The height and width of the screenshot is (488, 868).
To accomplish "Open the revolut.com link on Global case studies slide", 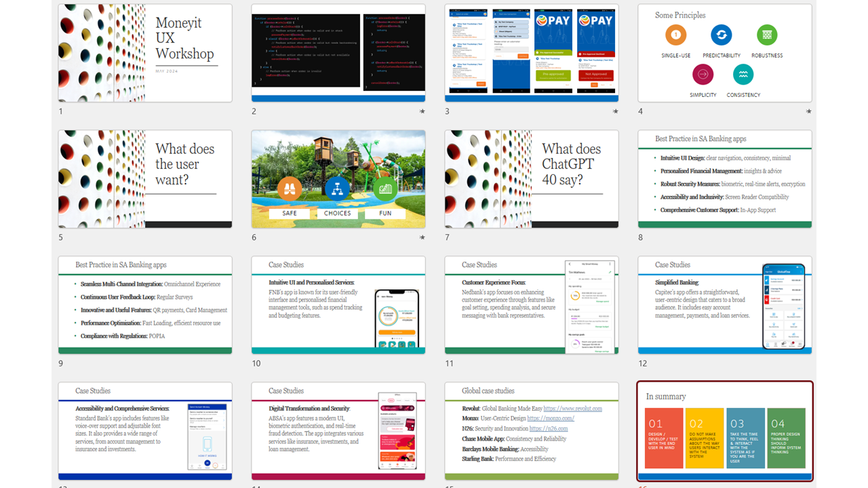I will pyautogui.click(x=572, y=409).
